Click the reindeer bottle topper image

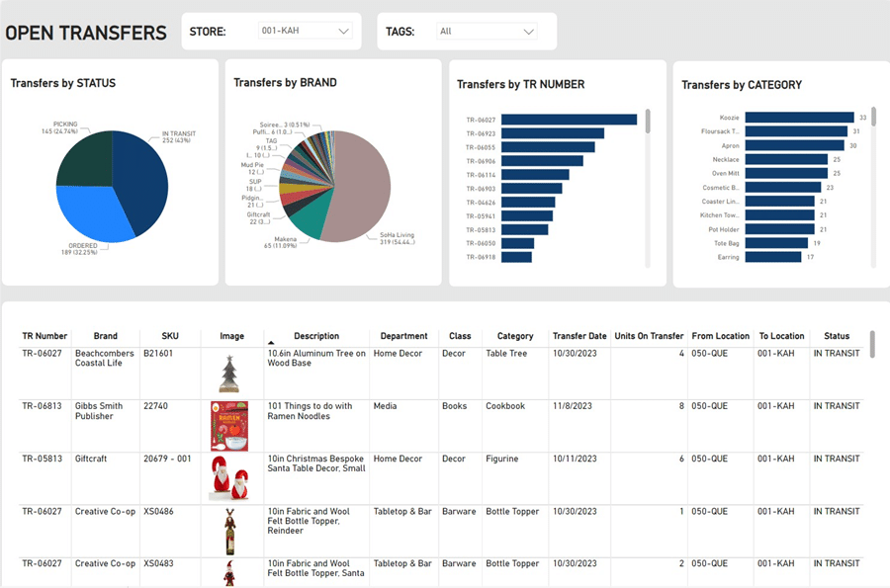tap(229, 531)
